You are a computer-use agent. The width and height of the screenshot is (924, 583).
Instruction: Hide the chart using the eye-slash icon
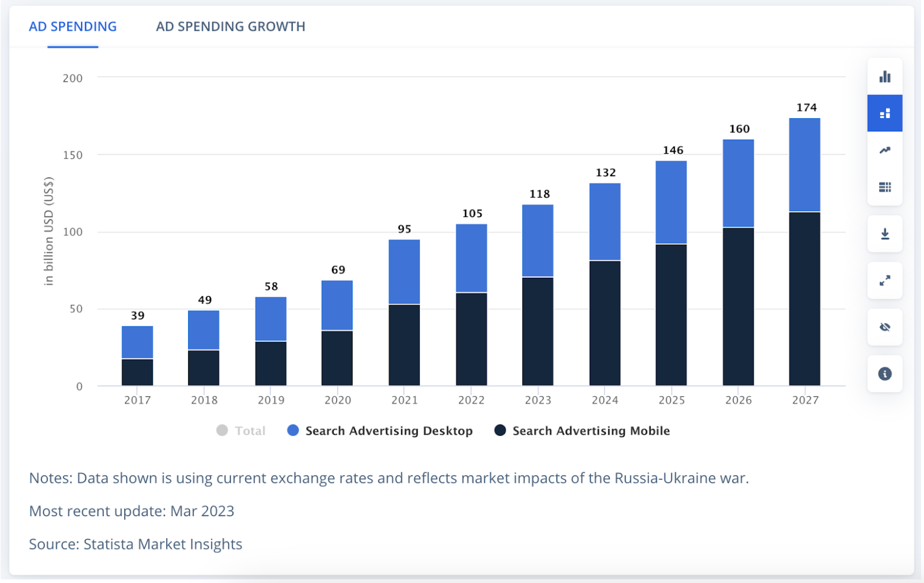coord(884,327)
